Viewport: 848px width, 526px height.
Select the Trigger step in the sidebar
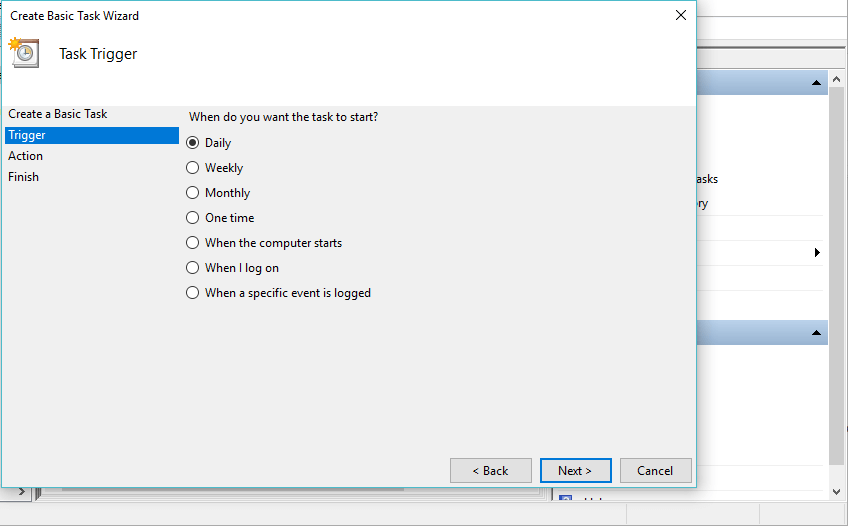(27, 135)
